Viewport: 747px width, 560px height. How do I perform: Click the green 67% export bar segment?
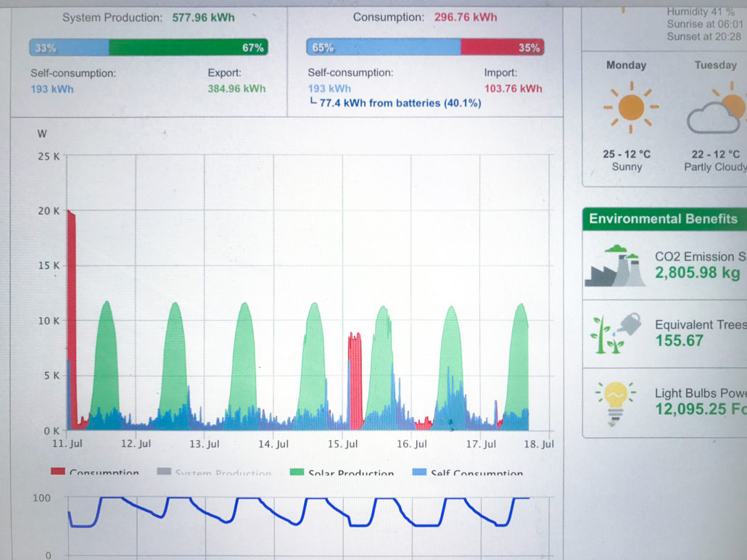tap(188, 48)
